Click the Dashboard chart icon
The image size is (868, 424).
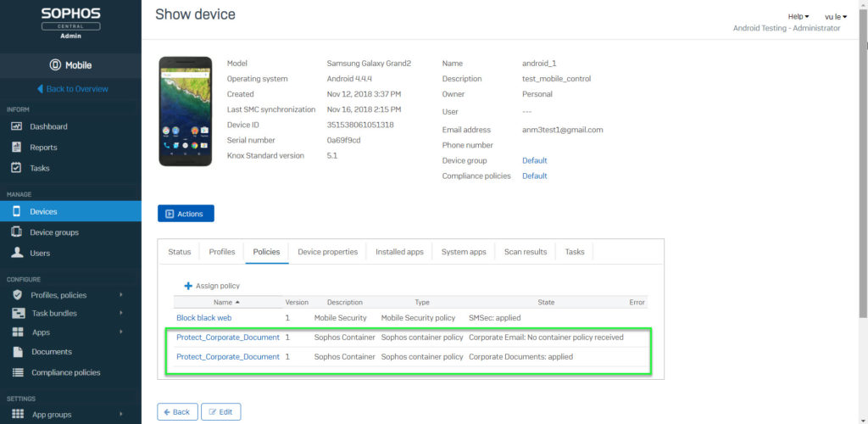pyautogui.click(x=17, y=126)
